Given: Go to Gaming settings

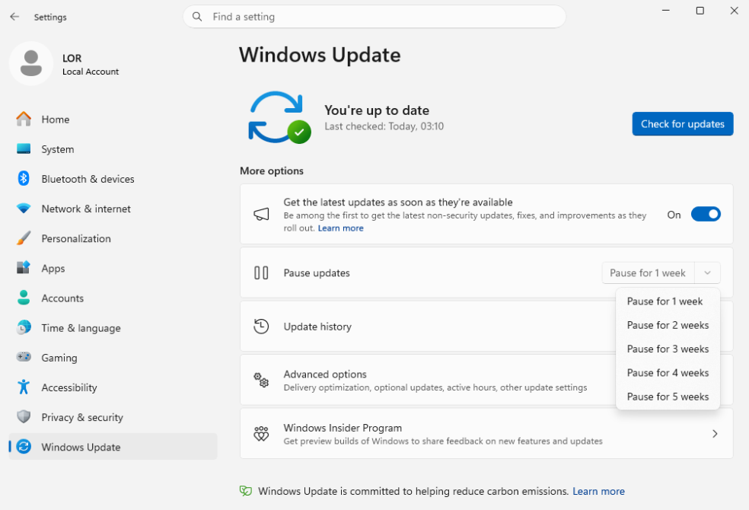Looking at the screenshot, I should click(113, 358).
